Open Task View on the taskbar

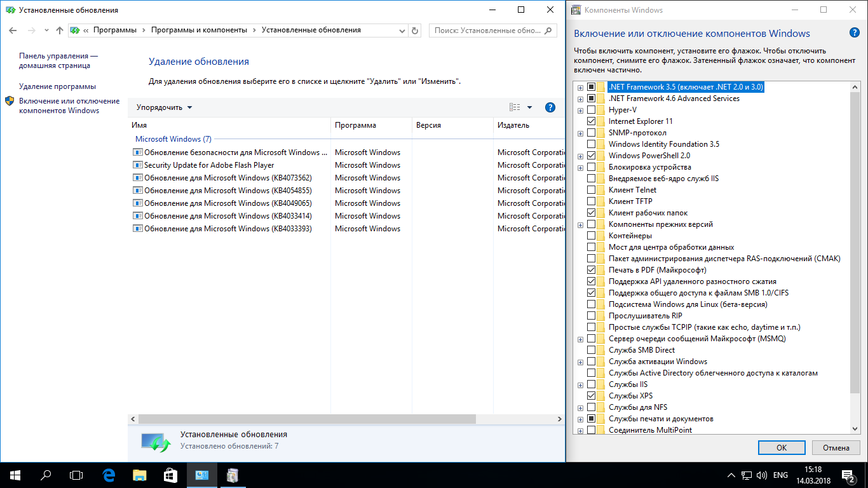76,475
